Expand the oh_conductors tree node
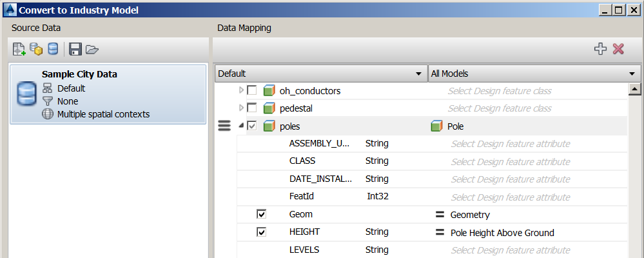The image size is (644, 258). (x=242, y=90)
